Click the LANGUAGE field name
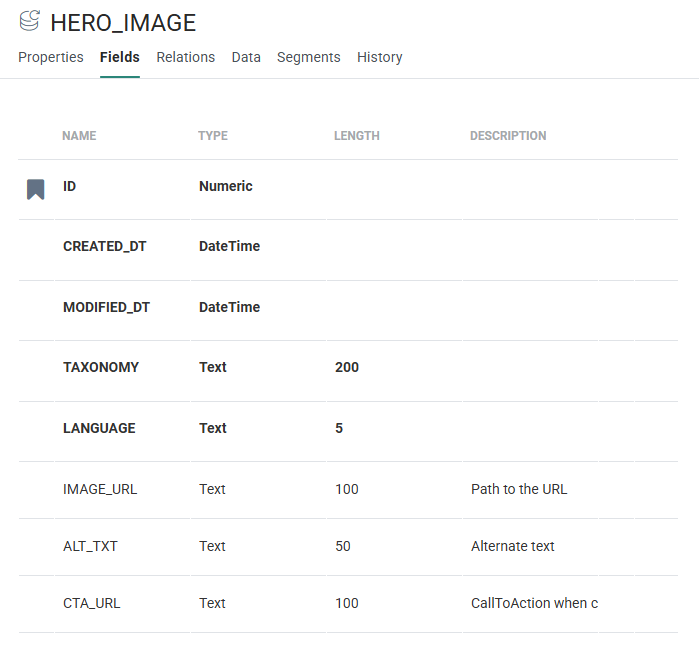The height and width of the screenshot is (652, 699). click(99, 428)
